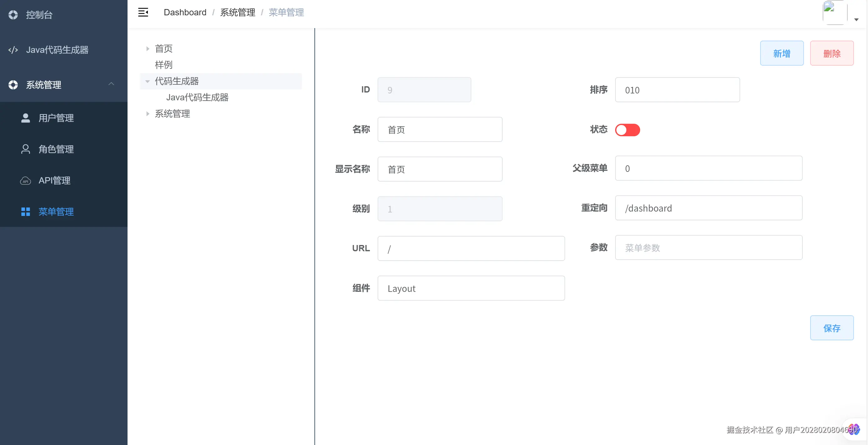Image resolution: width=868 pixels, height=445 pixels.
Task: Click the 新增 add button
Action: pyautogui.click(x=782, y=53)
